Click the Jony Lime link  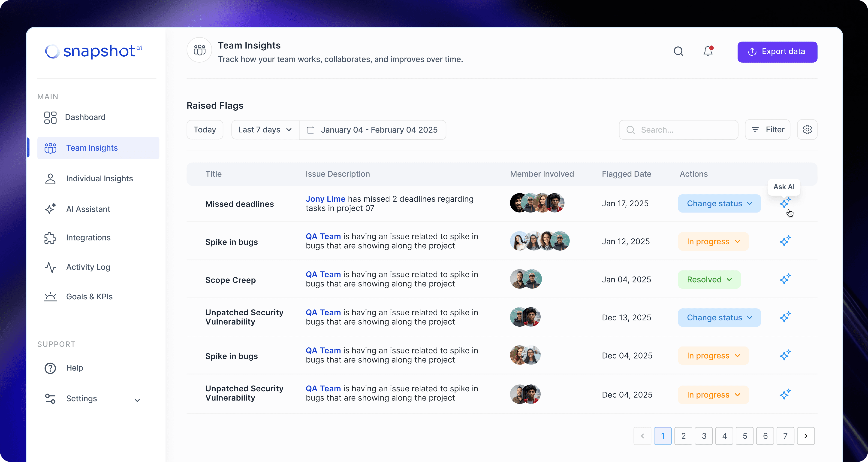point(325,199)
